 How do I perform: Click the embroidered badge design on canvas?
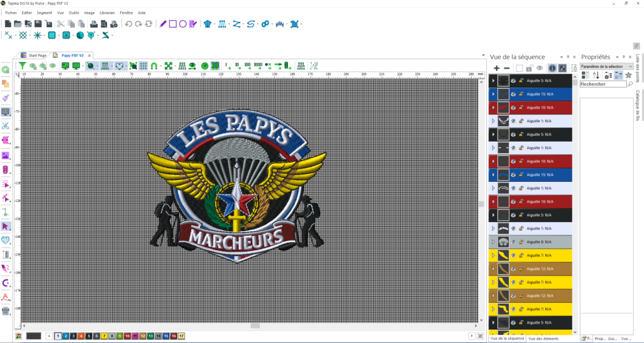236,185
